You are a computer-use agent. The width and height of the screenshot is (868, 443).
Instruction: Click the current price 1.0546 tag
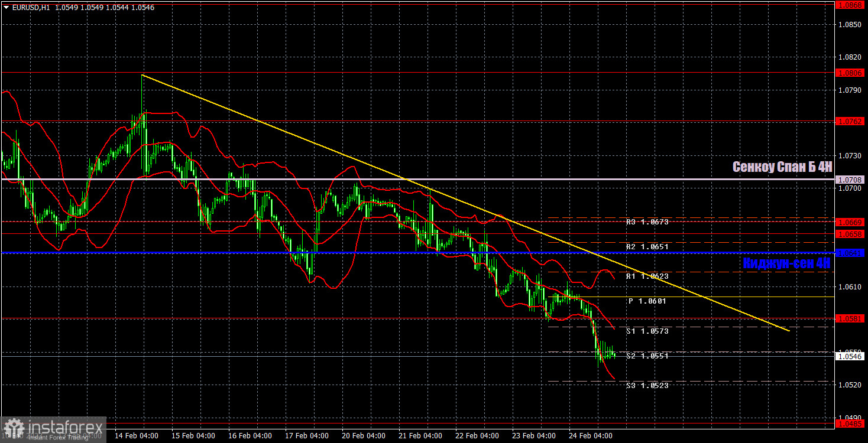(851, 356)
